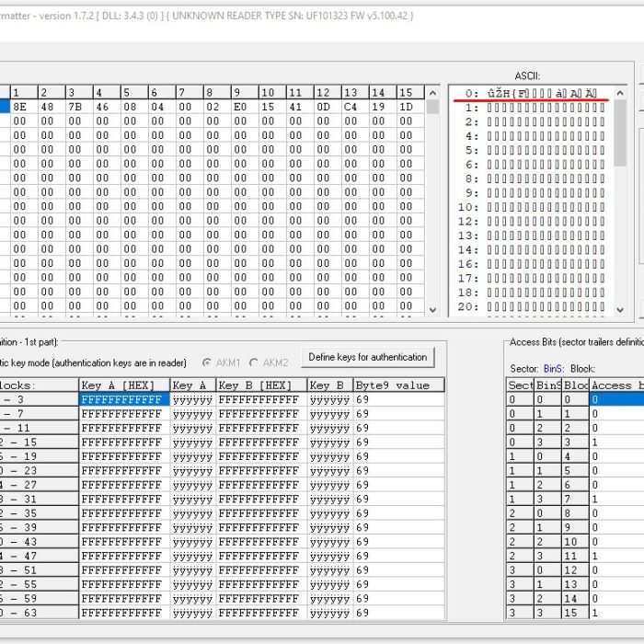Image resolution: width=644 pixels, height=644 pixels.
Task: Click blocks label ending 27
Action: (39, 485)
